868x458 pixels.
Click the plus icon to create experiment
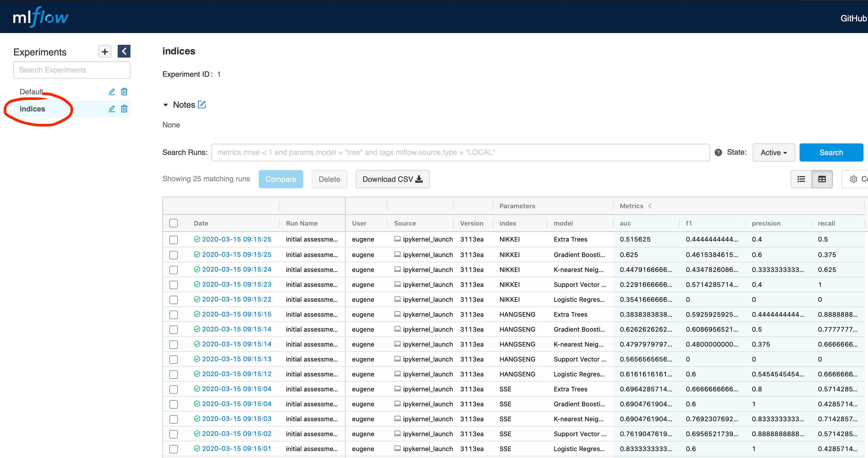[x=104, y=52]
